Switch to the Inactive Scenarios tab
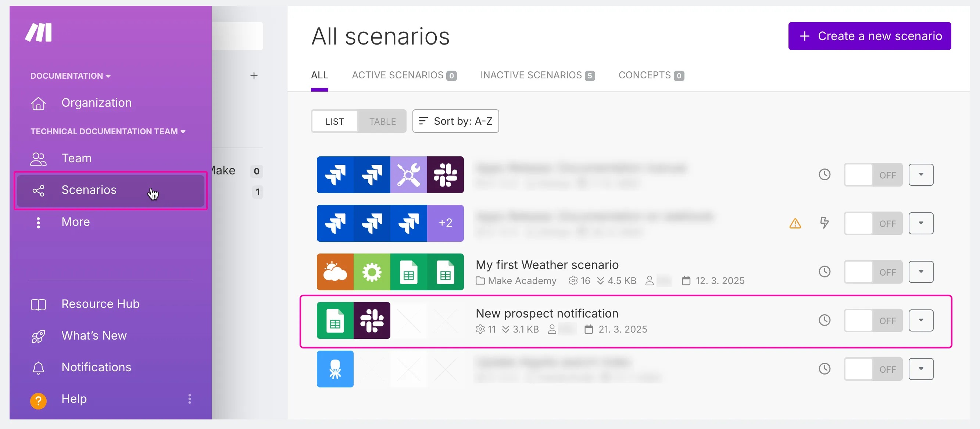Image resolution: width=980 pixels, height=429 pixels. [537, 75]
